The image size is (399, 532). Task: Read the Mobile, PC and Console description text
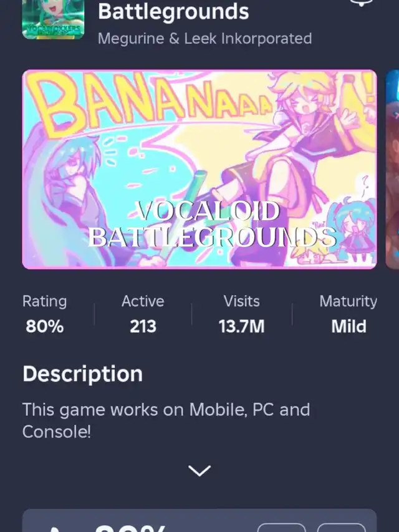pyautogui.click(x=166, y=420)
